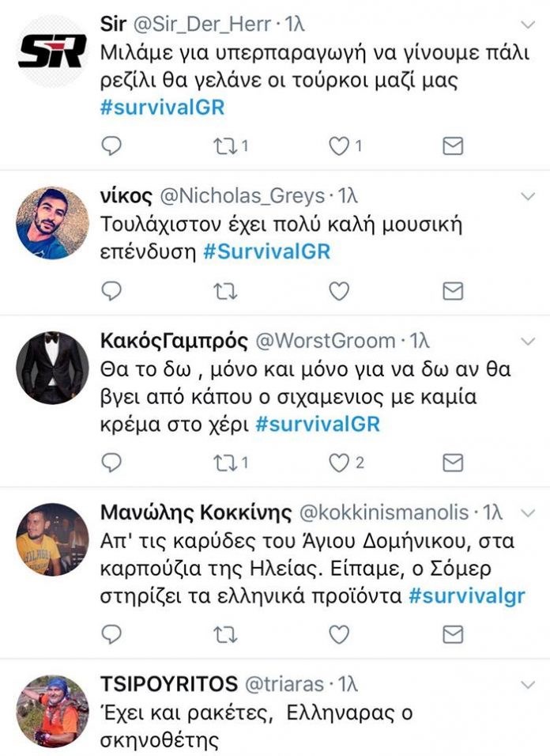Expand the options chevron on the WorstGroom tweet
550x756 pixels.
tap(529, 342)
